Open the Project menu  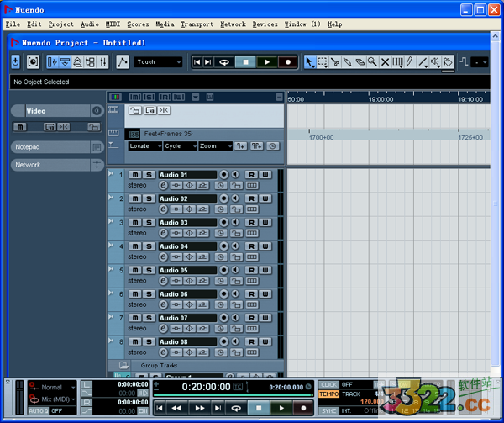(60, 24)
